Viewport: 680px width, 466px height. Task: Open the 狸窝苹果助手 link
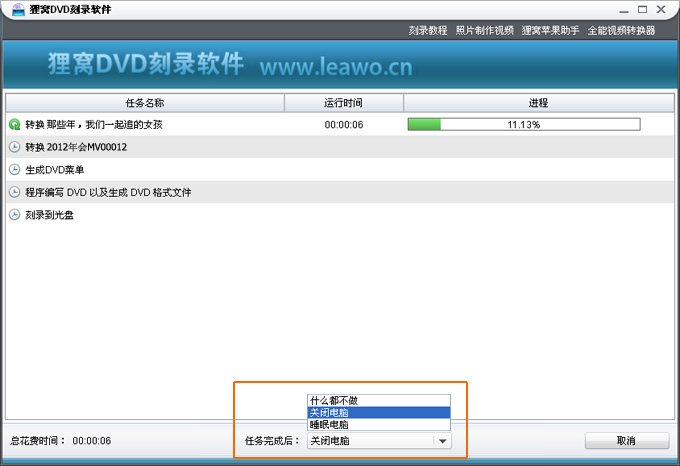550,30
